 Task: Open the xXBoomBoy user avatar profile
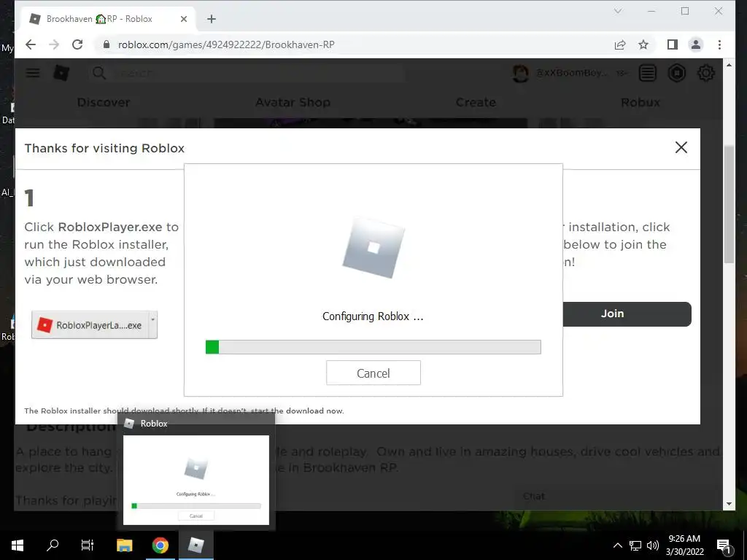521,73
